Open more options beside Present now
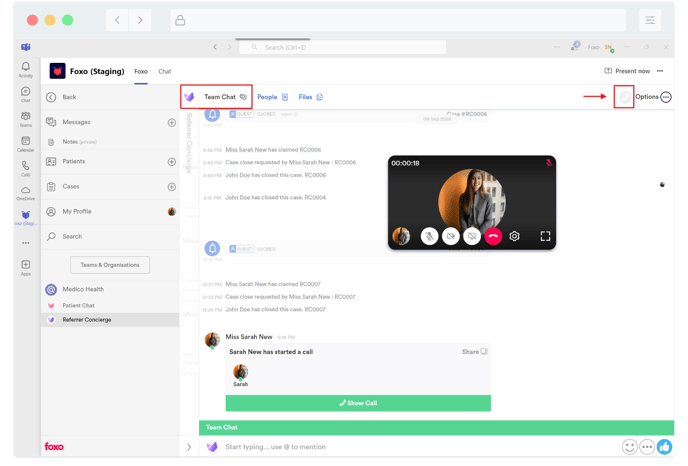 pos(660,71)
